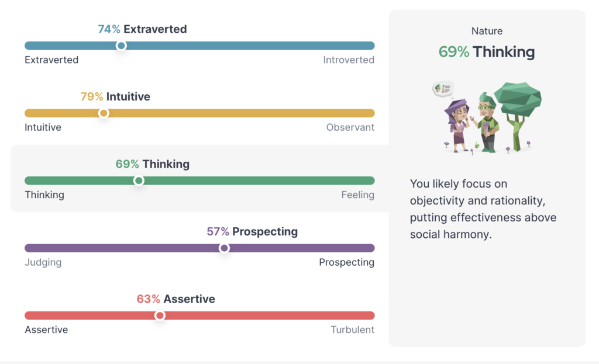
Task: Click the Extraverted slider handle
Action: [x=121, y=46]
